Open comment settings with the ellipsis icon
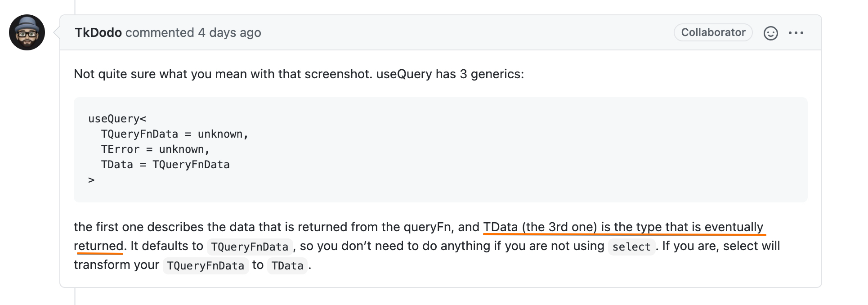Screen dimensions: 868x305 797,33
